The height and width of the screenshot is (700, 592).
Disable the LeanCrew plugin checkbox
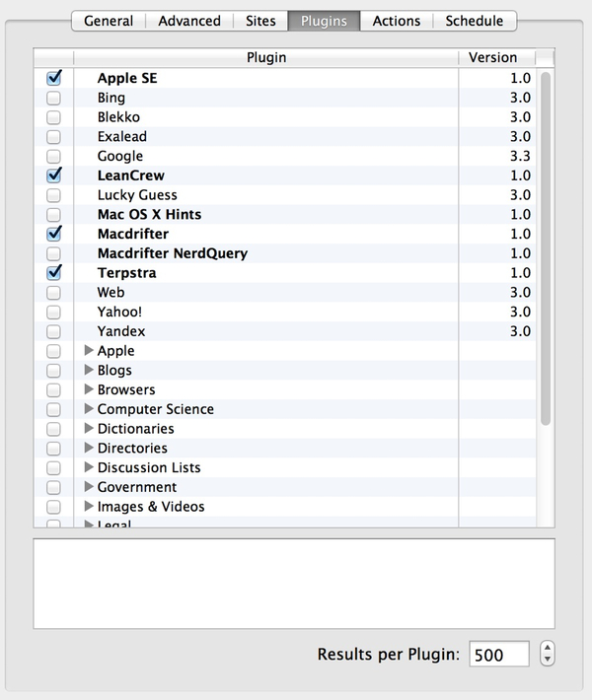pos(53,175)
